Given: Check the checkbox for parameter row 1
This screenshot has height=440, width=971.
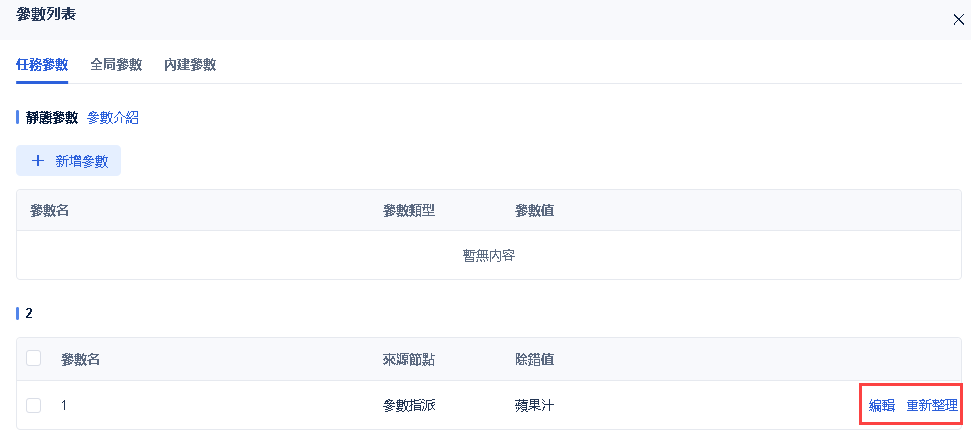Looking at the screenshot, I should tap(33, 405).
